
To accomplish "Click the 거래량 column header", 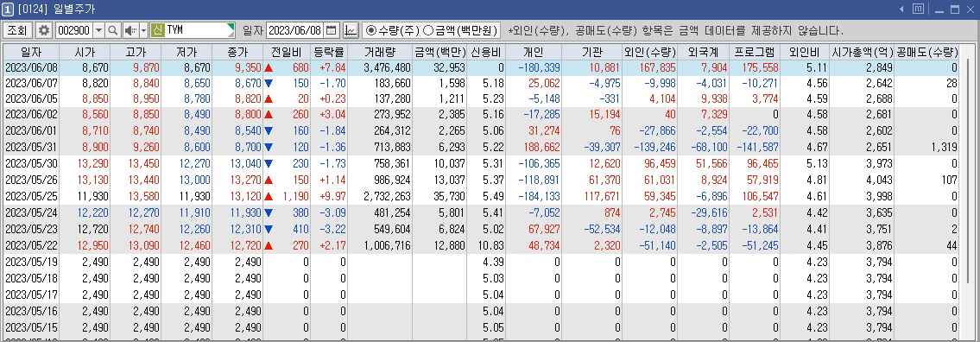I will (x=380, y=52).
